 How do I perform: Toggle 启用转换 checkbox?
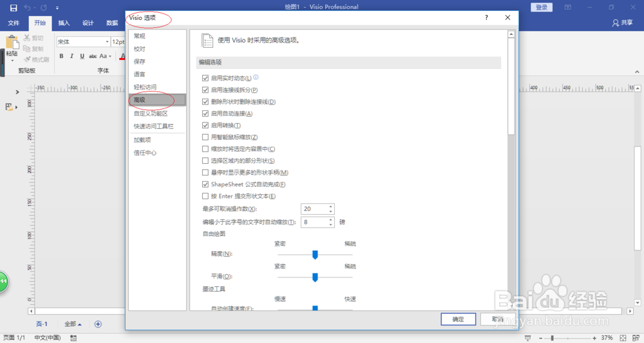tap(205, 125)
